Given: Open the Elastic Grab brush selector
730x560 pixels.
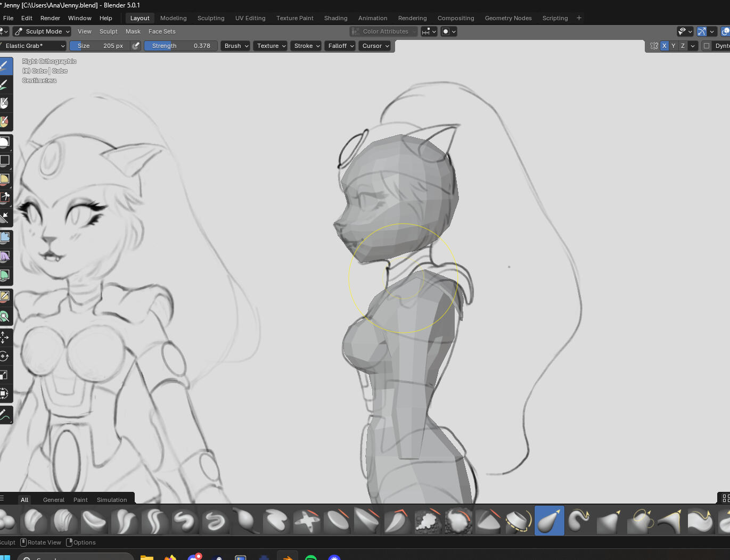Looking at the screenshot, I should pyautogui.click(x=33, y=46).
